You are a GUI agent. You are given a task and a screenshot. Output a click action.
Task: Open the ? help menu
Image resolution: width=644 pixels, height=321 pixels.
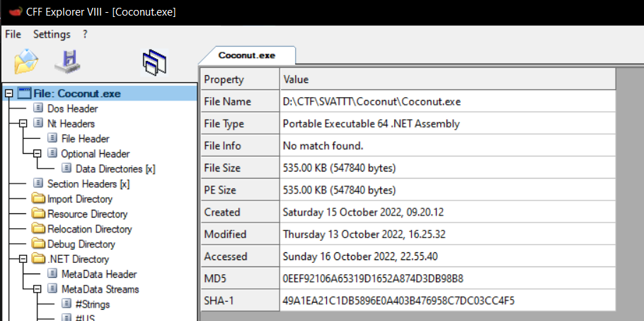coord(85,35)
